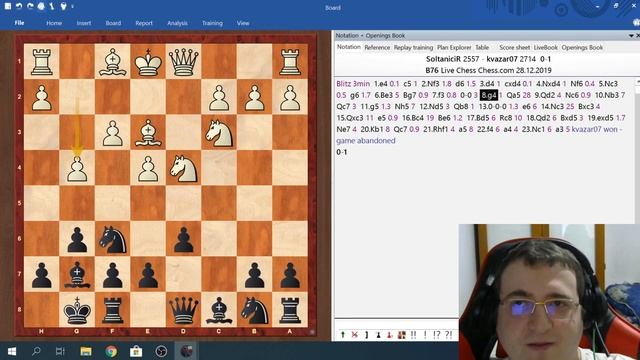The height and width of the screenshot is (360, 640).
Task: Click the wrench settings icon
Action: click(52, 6)
